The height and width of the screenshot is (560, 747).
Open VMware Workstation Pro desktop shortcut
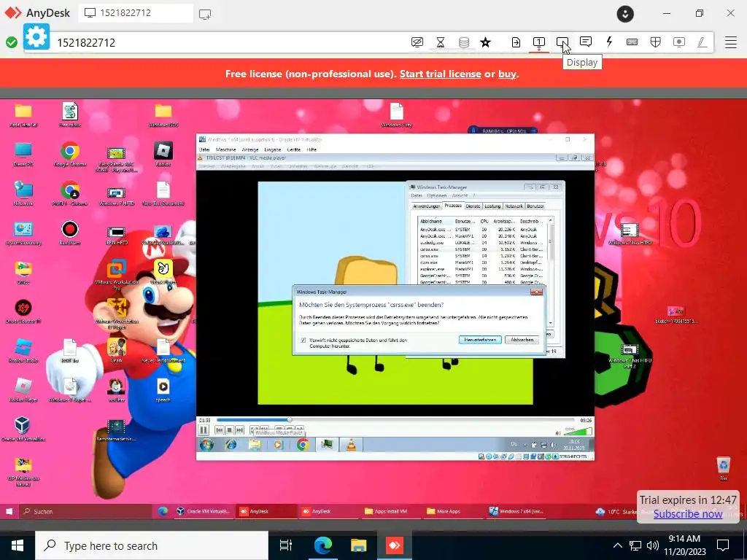click(117, 274)
